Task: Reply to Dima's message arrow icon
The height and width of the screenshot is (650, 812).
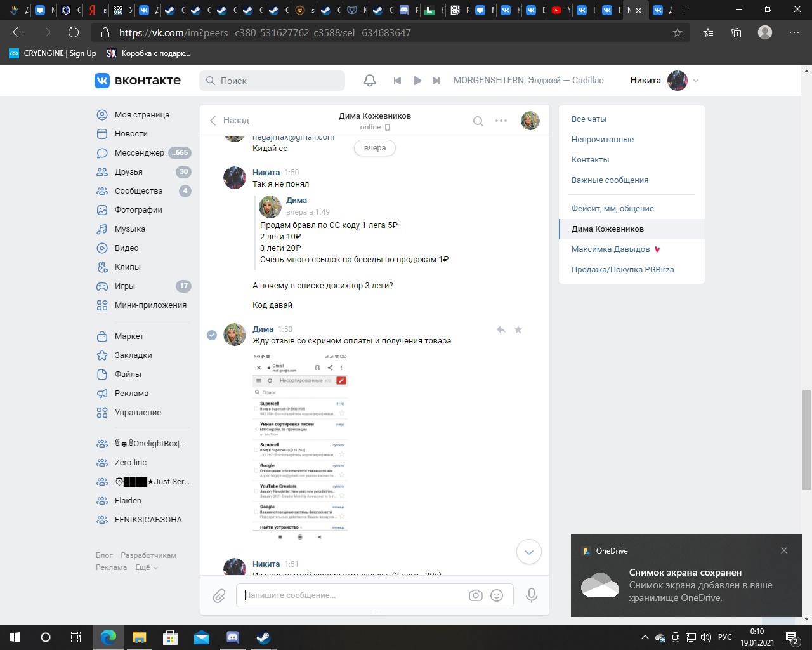Action: (501, 329)
